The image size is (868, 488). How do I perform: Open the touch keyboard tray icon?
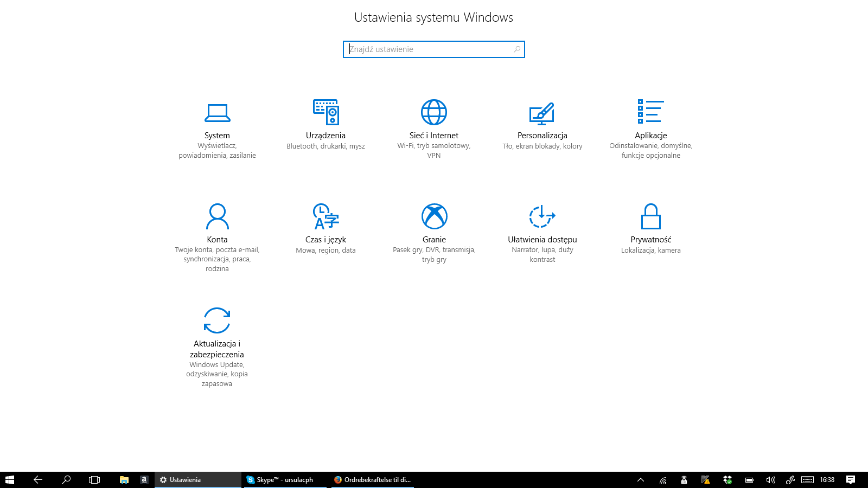(807, 480)
